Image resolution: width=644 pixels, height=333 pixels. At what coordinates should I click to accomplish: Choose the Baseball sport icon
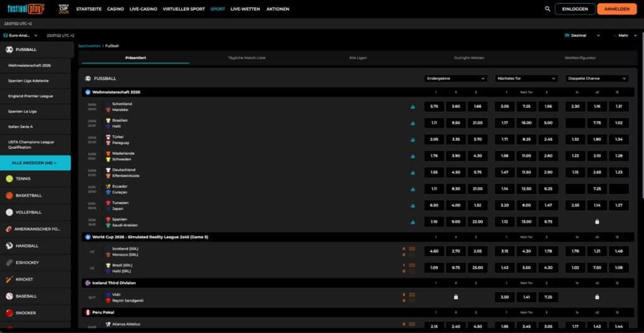coord(9,296)
